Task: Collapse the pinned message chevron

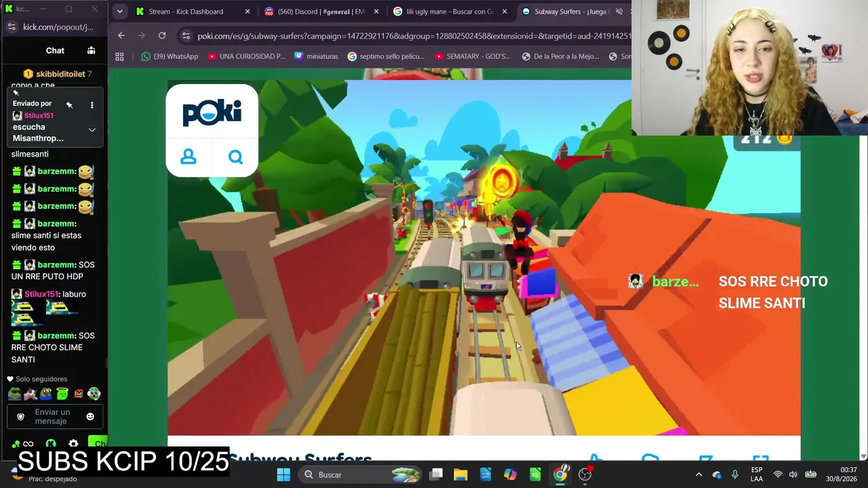Action: [x=92, y=130]
